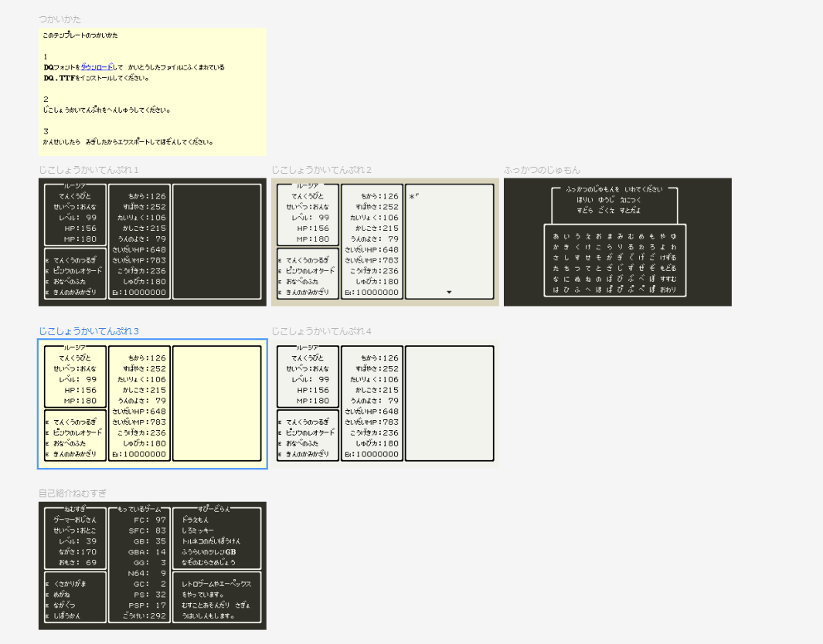The height and width of the screenshot is (644, 823).
Task: Select the じこしょうかいてんぷれ4 frame title
Action: point(321,331)
